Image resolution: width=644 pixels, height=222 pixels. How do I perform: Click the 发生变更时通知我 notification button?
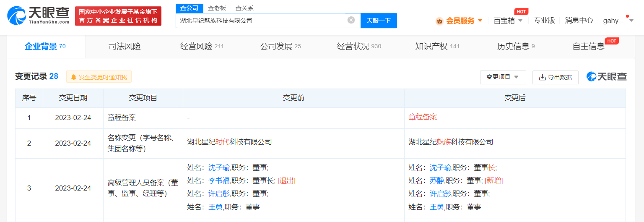coord(99,77)
